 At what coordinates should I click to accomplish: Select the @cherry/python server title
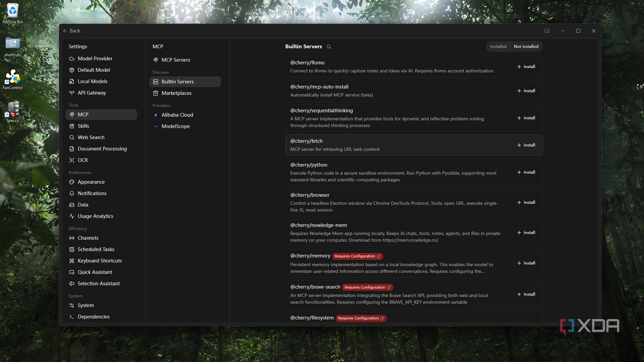coord(309,165)
